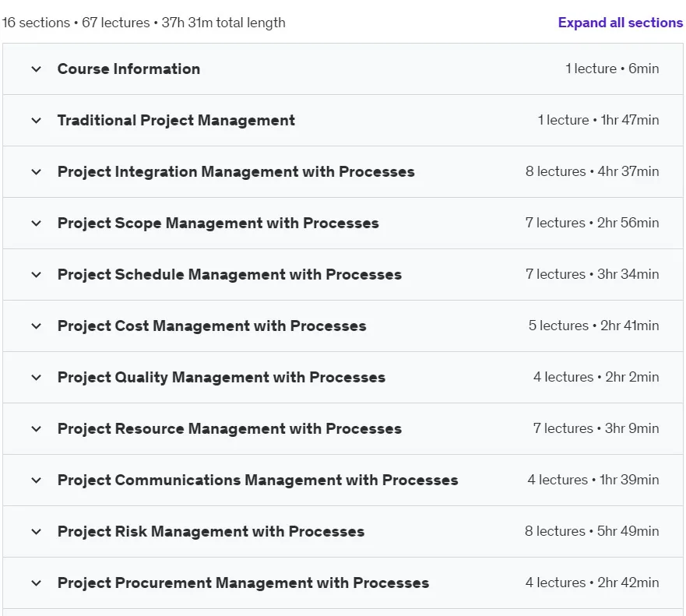Viewport: 686px width, 616px height.
Task: Expand Traditional Project Management chevron arrow
Action: point(37,120)
